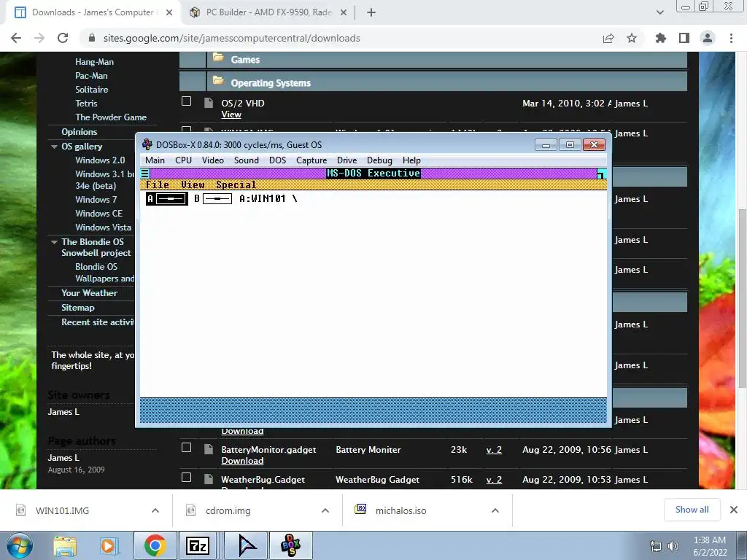Click the MS-DOS Executive zoom box icon
The height and width of the screenshot is (560, 747).
click(602, 174)
